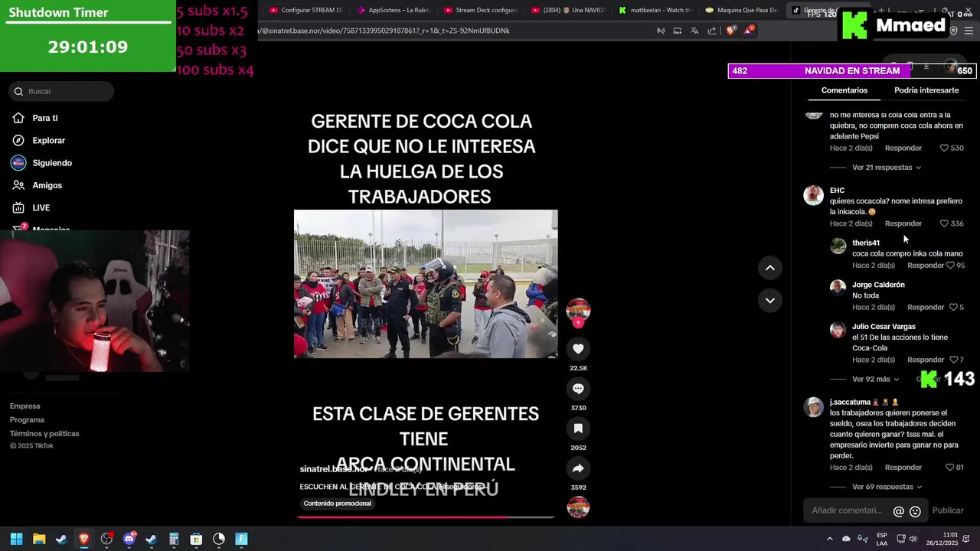Screen dimensions: 980x551
Task: Open emoji picker in comment box
Action: point(915,511)
